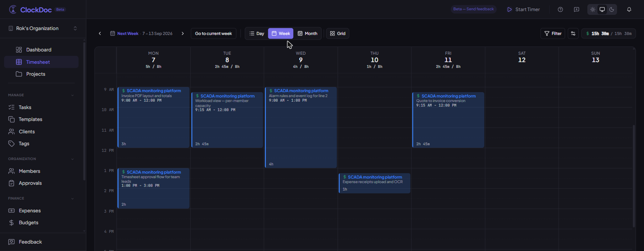Open Thursday Expense receipts upload entry
The width and height of the screenshot is (644, 251).
coord(375,183)
